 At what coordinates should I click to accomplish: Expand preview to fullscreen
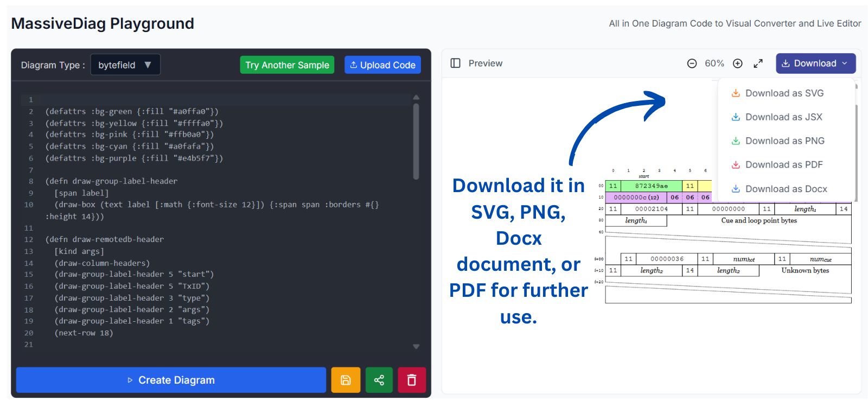(758, 63)
